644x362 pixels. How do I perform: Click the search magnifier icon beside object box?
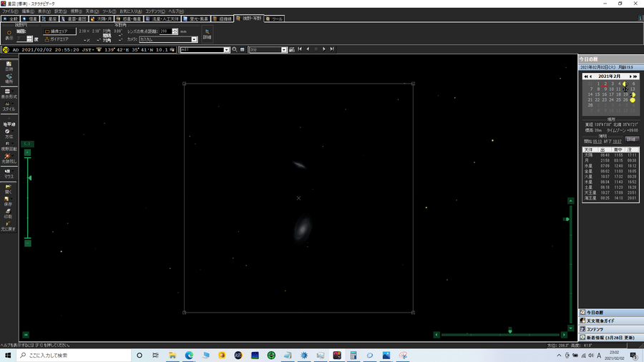tap(235, 49)
